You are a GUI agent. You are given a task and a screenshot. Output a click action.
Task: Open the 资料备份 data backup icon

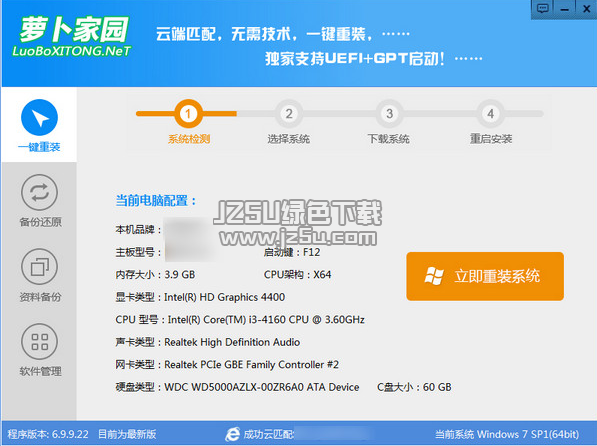pyautogui.click(x=40, y=267)
